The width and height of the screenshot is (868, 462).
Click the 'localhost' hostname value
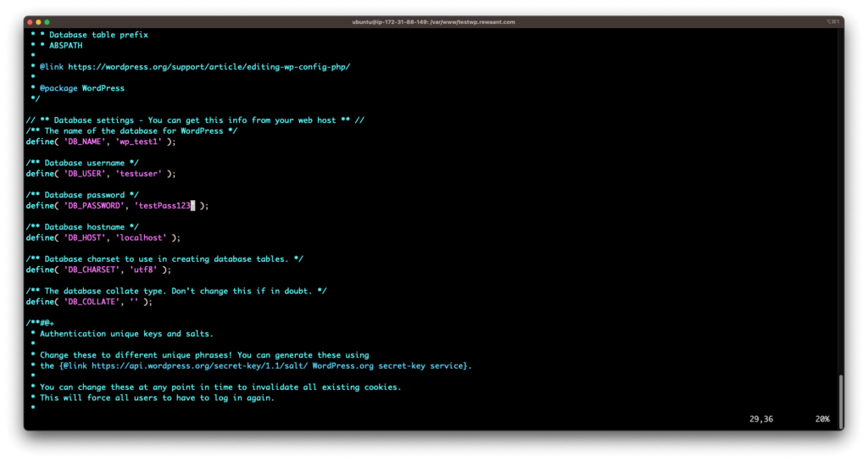141,238
